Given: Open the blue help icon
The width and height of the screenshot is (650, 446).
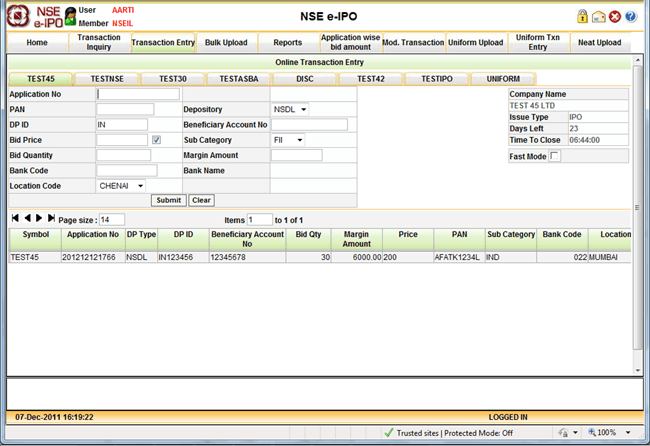Looking at the screenshot, I should [x=630, y=17].
